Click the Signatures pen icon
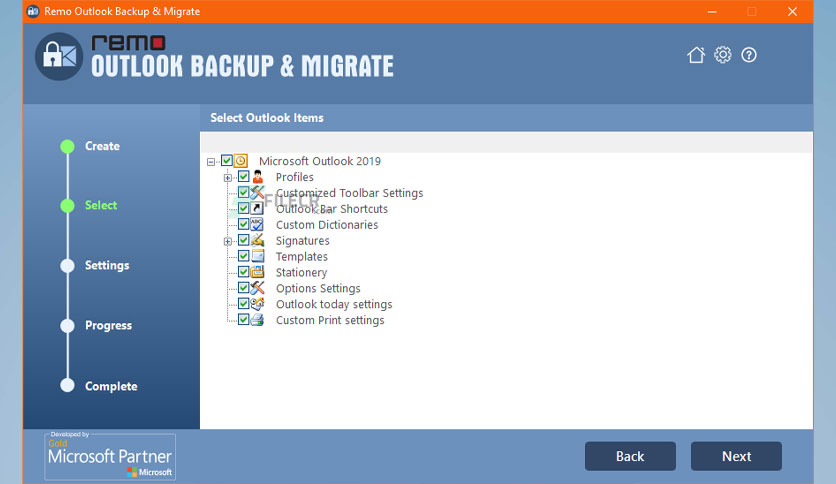The image size is (836, 484). pyautogui.click(x=258, y=240)
